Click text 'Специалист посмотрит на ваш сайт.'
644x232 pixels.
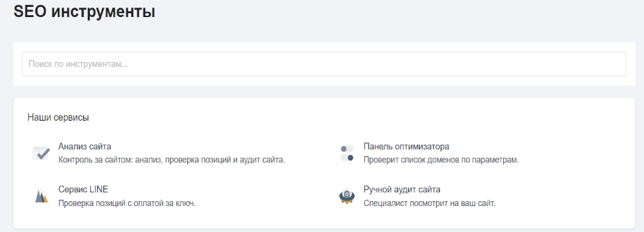coord(429,203)
